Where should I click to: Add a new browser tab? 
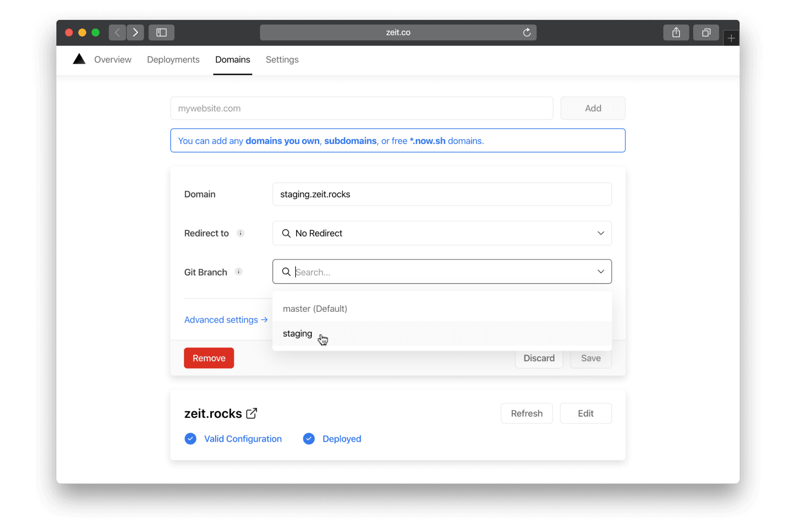point(731,38)
